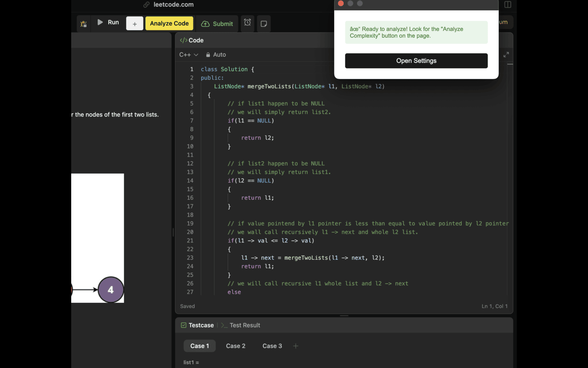Click the code </> icon in Code panel header
This screenshot has width=588, height=368.
[x=184, y=40]
